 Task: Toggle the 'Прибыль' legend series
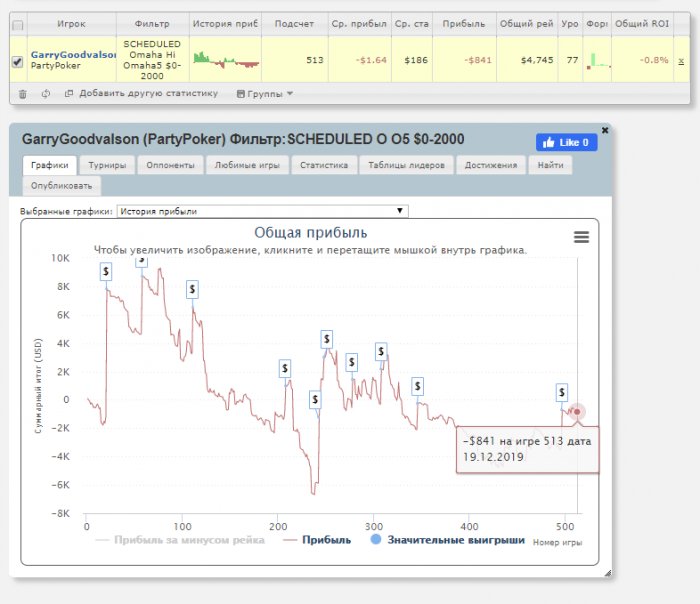pos(317,540)
